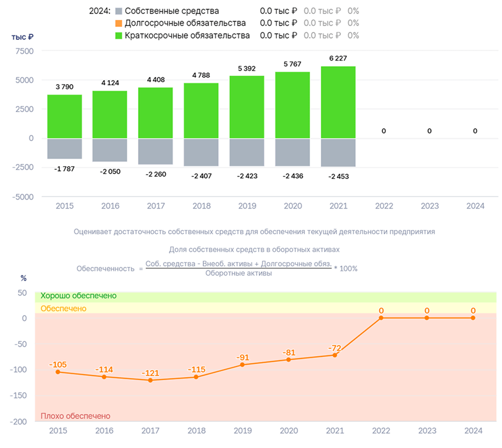This screenshot has height=448, width=502.
Task: Click the gray 2019 bar valued -2 423
Action: coord(247,152)
